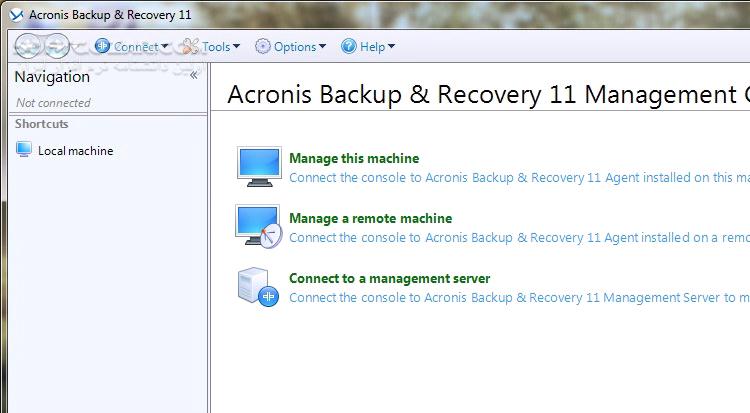This screenshot has height=413, width=750.
Task: Click the Acronis logo in title bar
Action: [17, 15]
